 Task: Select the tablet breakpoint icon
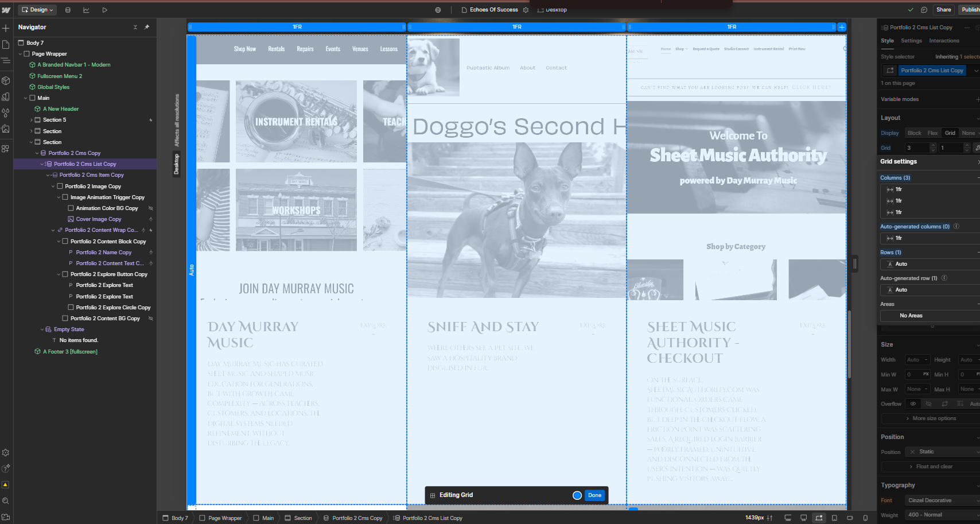tap(834, 518)
